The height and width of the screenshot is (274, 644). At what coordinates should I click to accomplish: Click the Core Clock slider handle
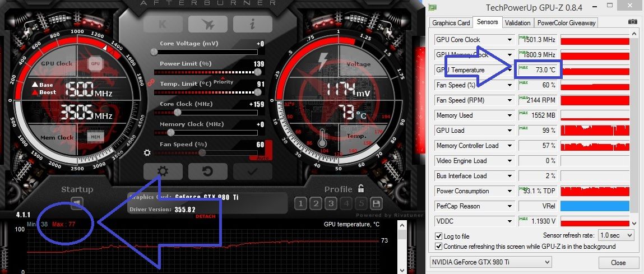point(178,112)
